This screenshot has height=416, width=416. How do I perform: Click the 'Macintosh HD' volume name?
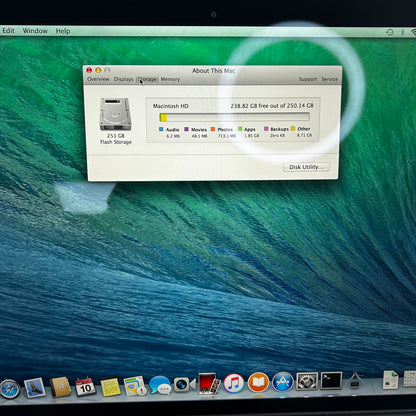pyautogui.click(x=170, y=106)
